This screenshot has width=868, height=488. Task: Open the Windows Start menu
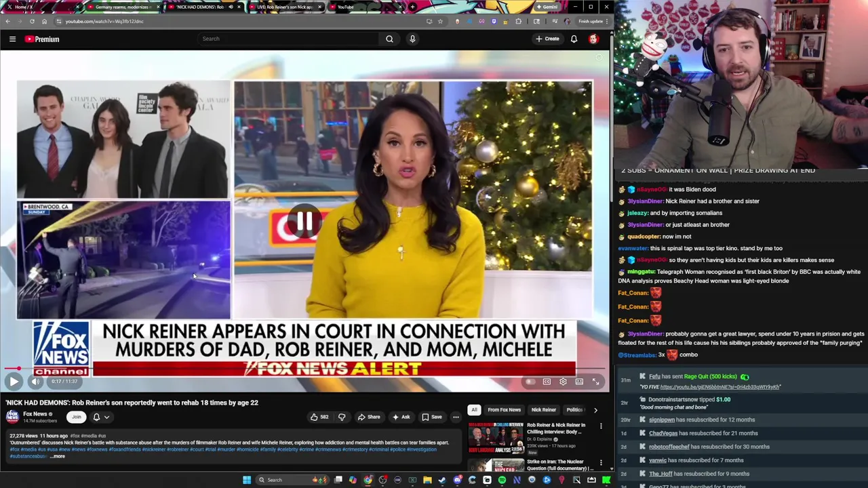tap(247, 480)
